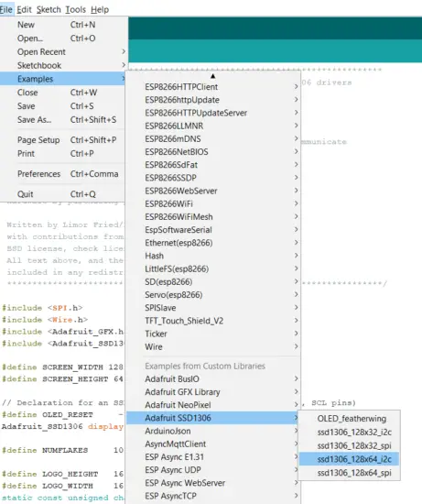
Task: Open the LittleFS(esp8266) examples entry
Action: pos(213,268)
